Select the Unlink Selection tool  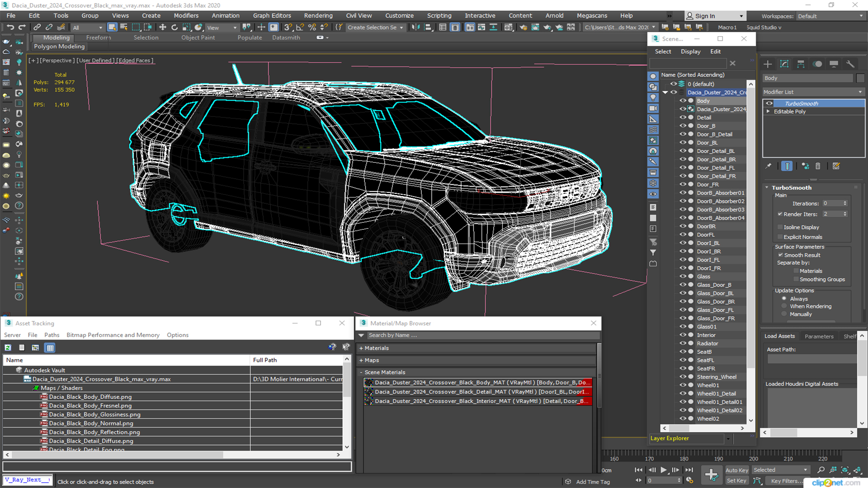point(49,27)
